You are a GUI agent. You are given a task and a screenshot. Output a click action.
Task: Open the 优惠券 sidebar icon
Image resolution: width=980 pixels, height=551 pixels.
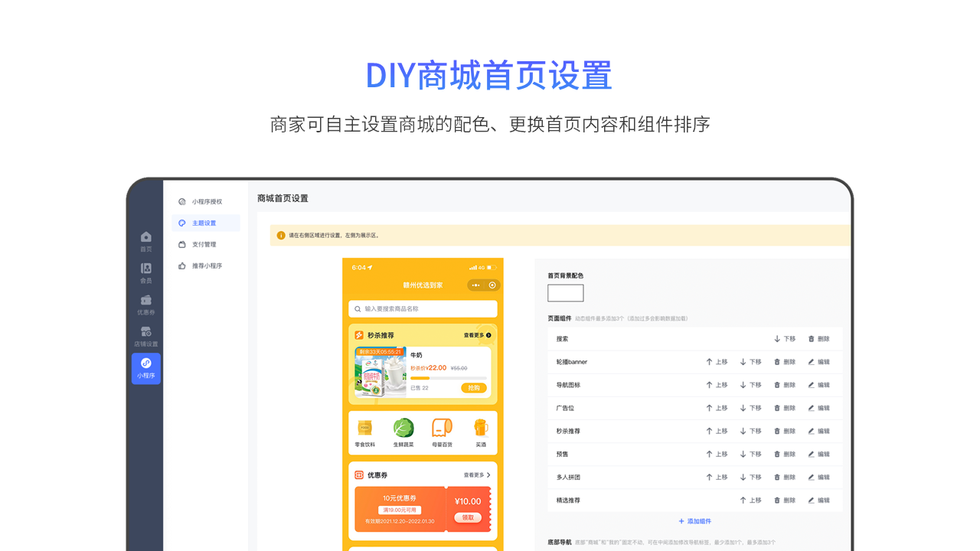click(x=145, y=305)
